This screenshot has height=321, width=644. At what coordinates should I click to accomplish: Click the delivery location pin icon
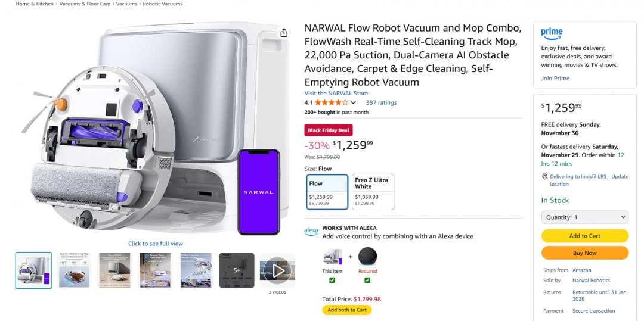pyautogui.click(x=544, y=177)
